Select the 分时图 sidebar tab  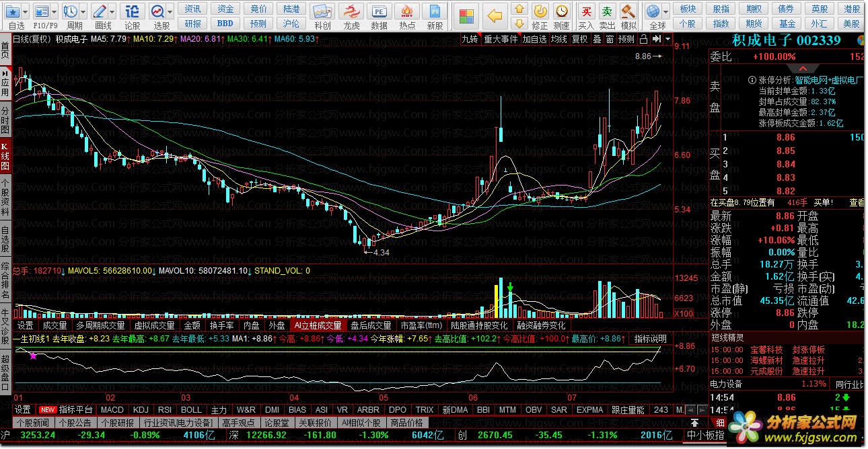(x=5, y=120)
